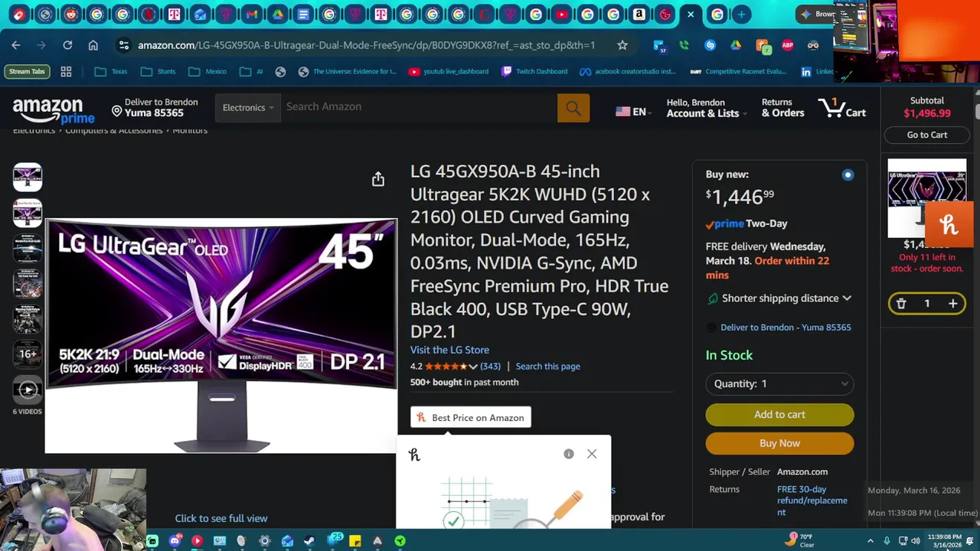Open Returns & Orders link
Viewport: 980px width, 551px height.
click(x=782, y=108)
